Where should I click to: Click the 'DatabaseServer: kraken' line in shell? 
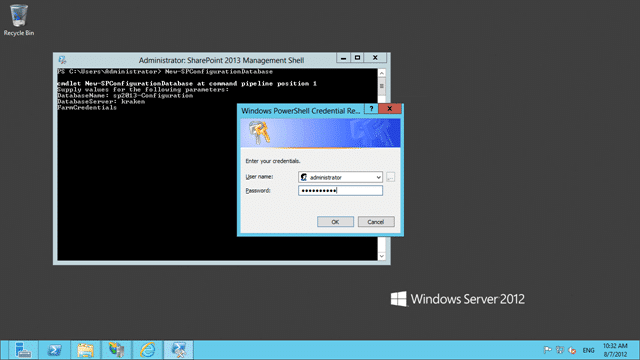(x=101, y=102)
